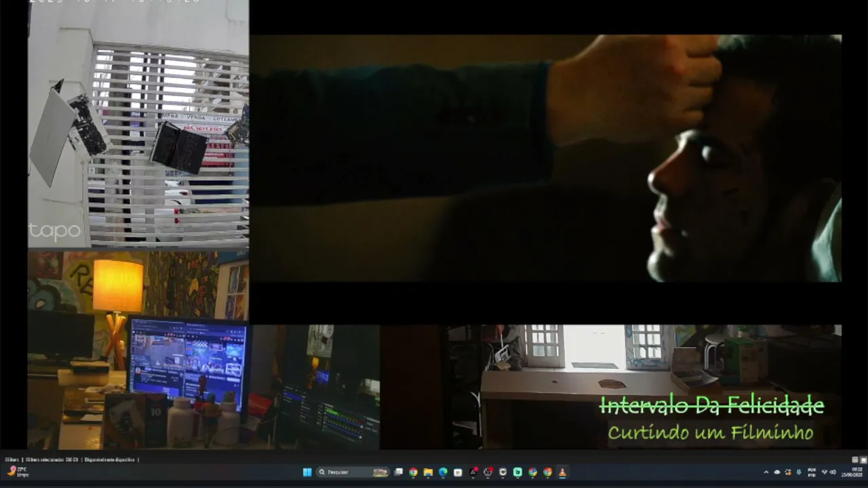Screen dimensions: 868x488
Task: Open the volume control in system tray
Action: coord(833,472)
